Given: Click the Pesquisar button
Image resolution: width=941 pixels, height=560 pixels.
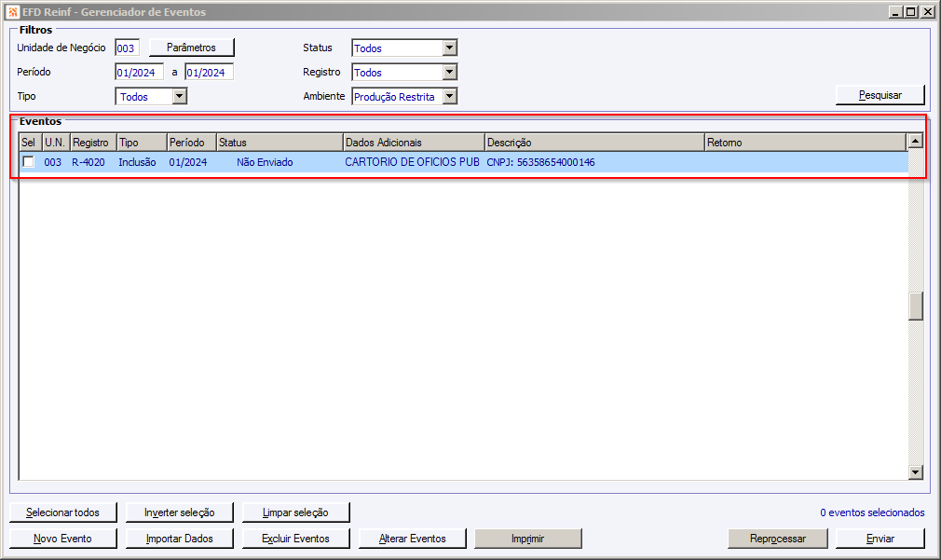Looking at the screenshot, I should (x=880, y=95).
